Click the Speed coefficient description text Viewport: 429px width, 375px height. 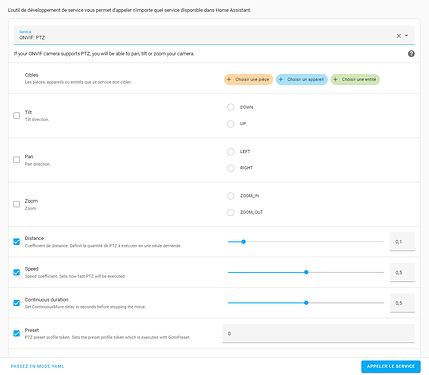click(75, 276)
